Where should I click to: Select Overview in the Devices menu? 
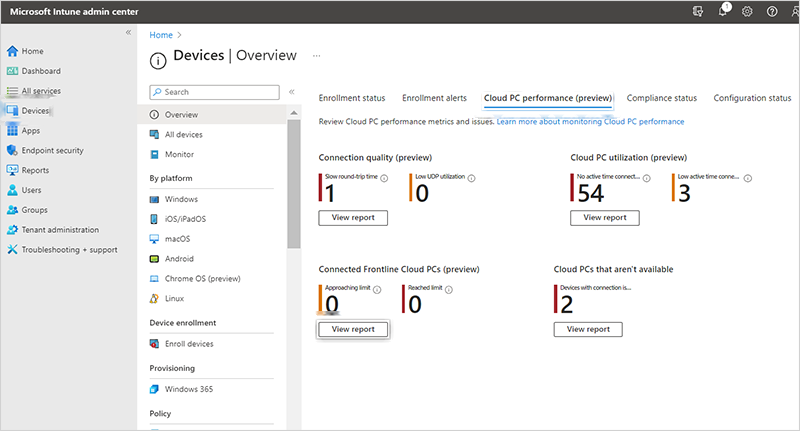[x=212, y=115]
